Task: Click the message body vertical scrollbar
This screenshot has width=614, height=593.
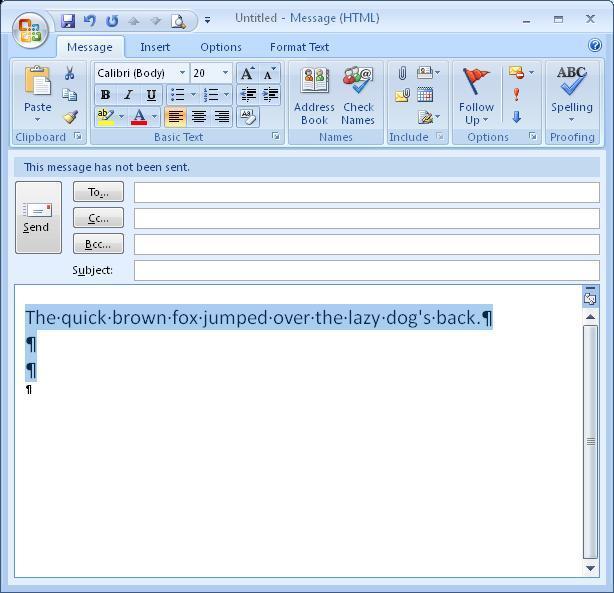Action: point(590,442)
